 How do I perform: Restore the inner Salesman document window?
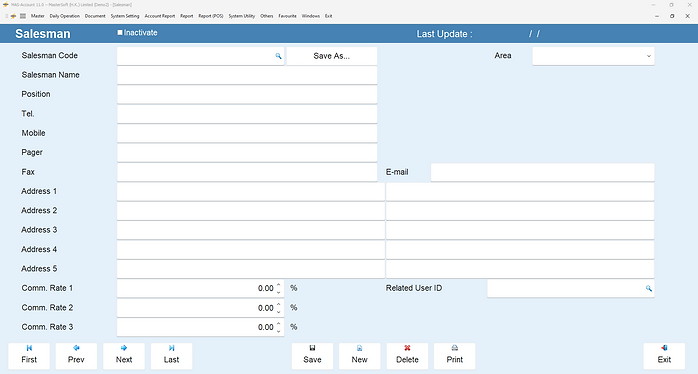[672, 16]
